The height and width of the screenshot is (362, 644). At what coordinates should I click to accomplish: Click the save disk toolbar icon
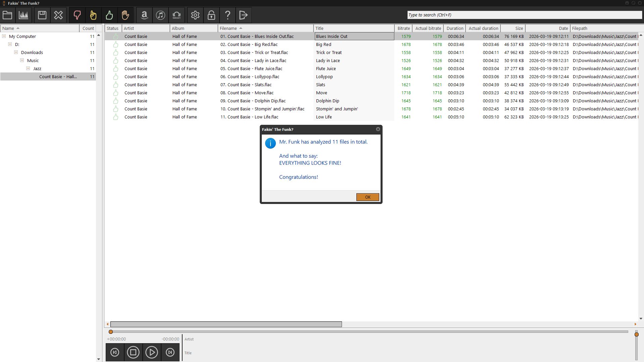42,15
